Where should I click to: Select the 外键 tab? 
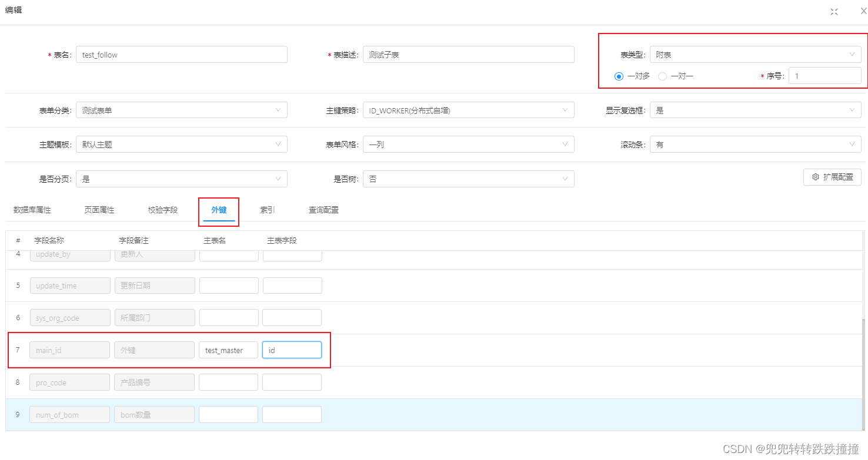(219, 210)
